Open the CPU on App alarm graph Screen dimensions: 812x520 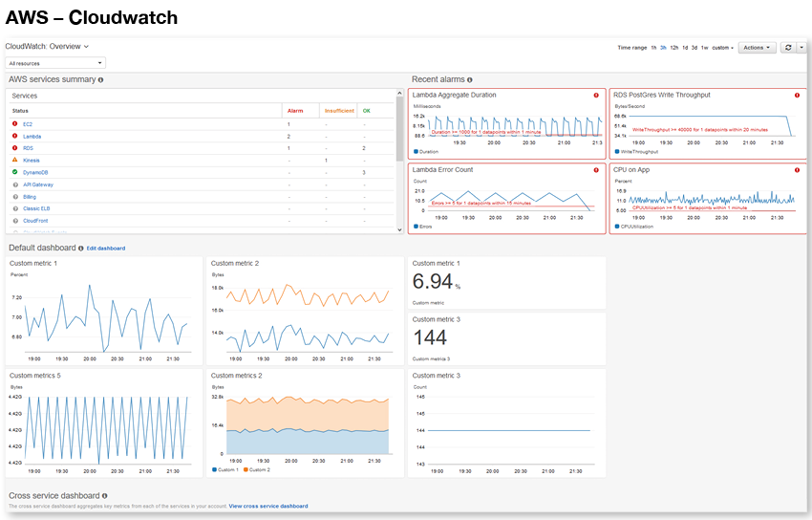(x=708, y=199)
